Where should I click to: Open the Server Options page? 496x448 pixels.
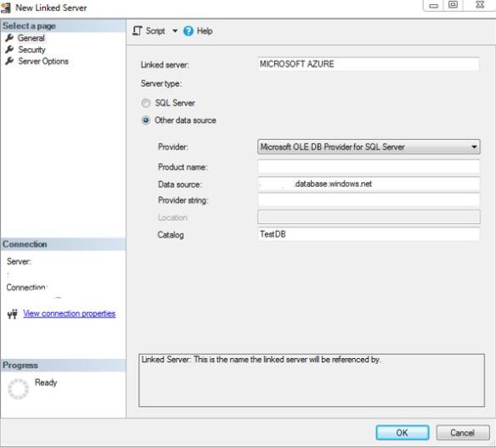[43, 61]
